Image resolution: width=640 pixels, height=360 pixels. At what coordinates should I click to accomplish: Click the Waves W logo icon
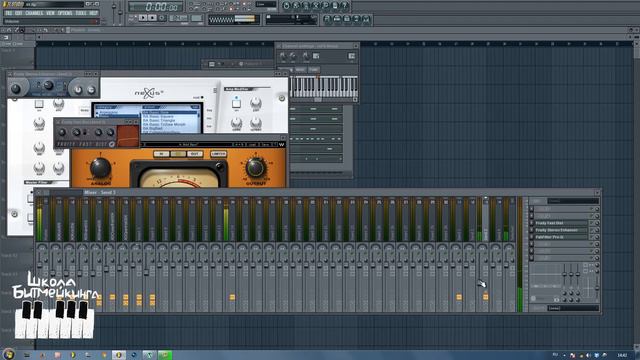click(x=282, y=144)
